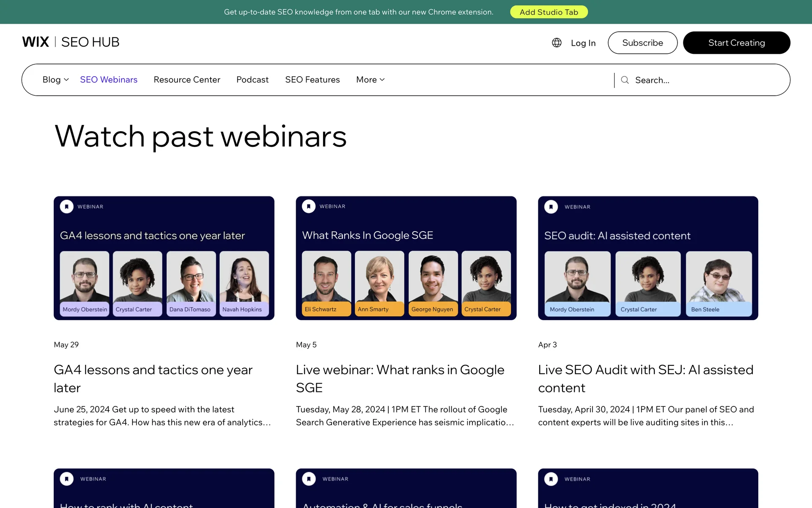The image size is (812, 508).
Task: Click bookmark icon on GA4 webinar card
Action: click(67, 207)
